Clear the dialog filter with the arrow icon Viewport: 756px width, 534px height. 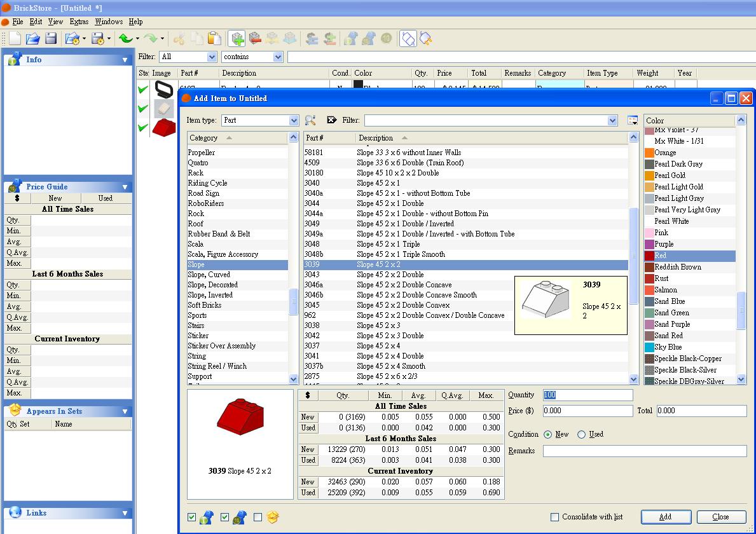pos(332,120)
